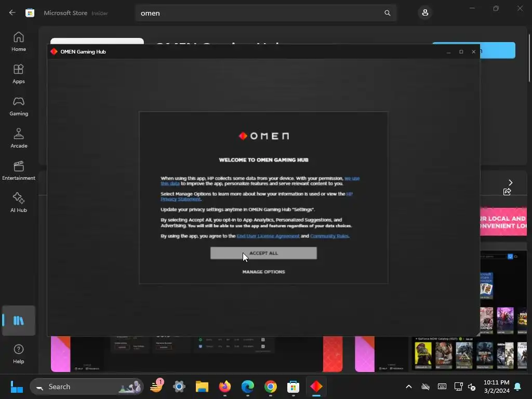This screenshot has height=399, width=532.
Task: Open Settings gear from the taskbar
Action: click(179, 387)
